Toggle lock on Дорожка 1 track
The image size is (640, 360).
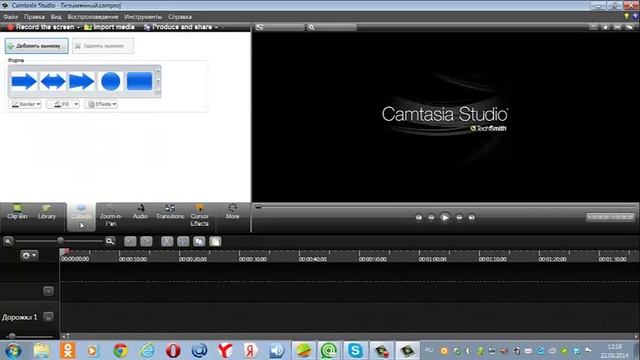48,316
